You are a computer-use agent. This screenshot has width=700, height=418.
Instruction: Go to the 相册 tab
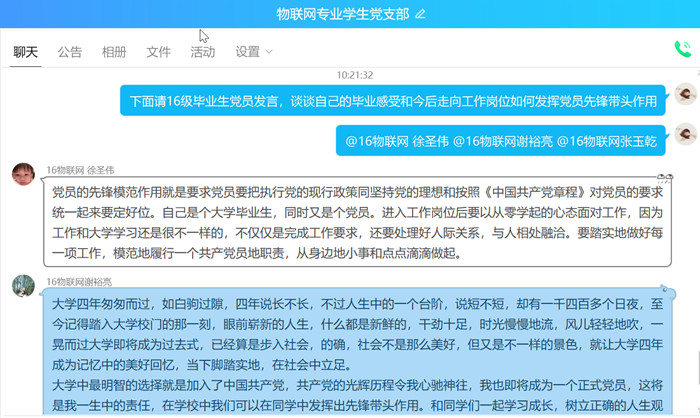coord(114,52)
